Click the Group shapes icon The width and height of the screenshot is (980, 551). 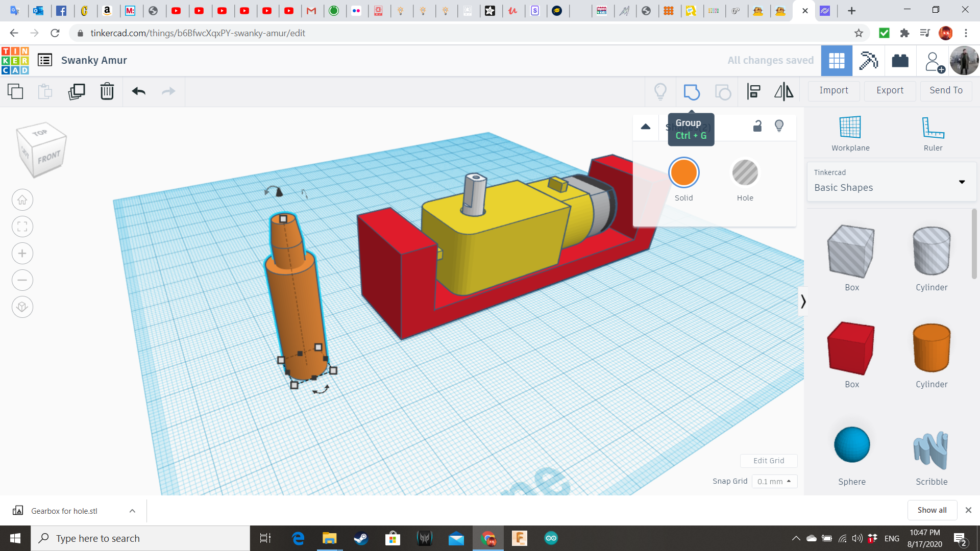coord(691,92)
